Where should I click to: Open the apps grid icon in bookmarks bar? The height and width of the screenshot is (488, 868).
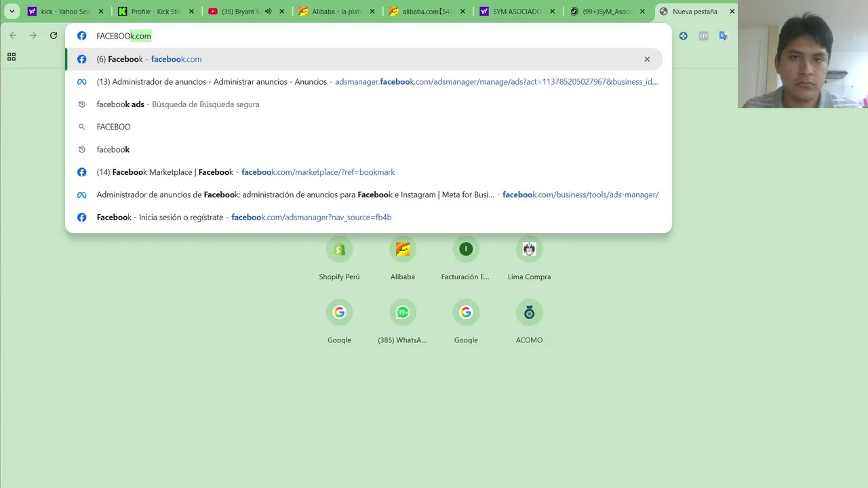pos(12,57)
